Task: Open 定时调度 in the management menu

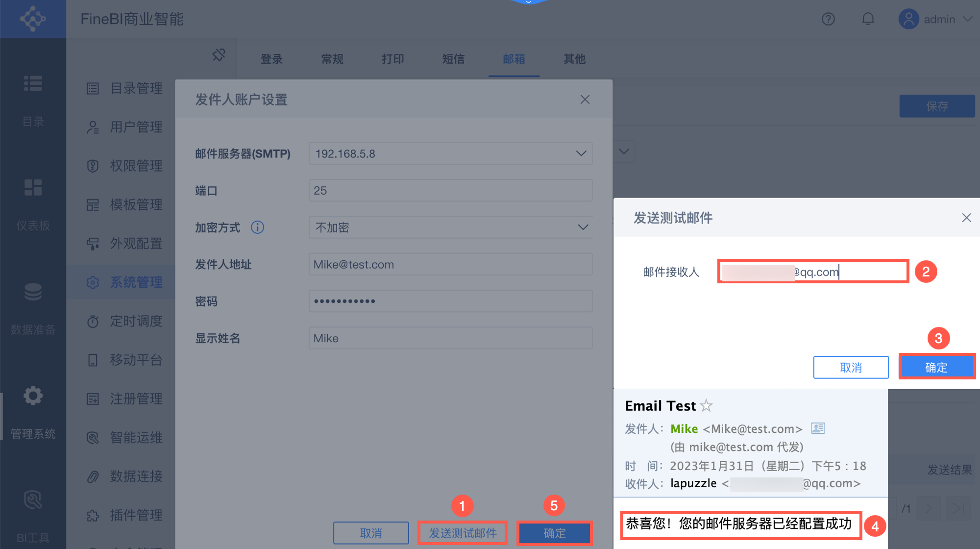Action: (x=136, y=321)
